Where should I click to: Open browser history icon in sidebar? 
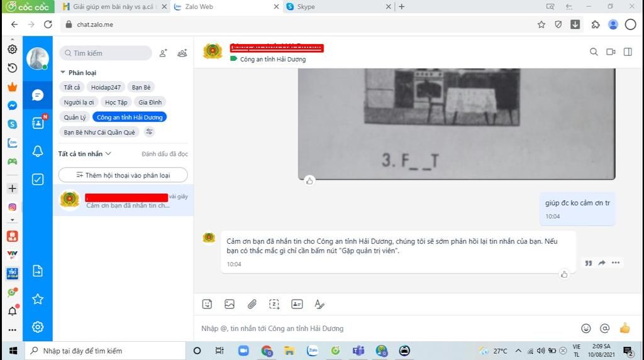pyautogui.click(x=13, y=68)
